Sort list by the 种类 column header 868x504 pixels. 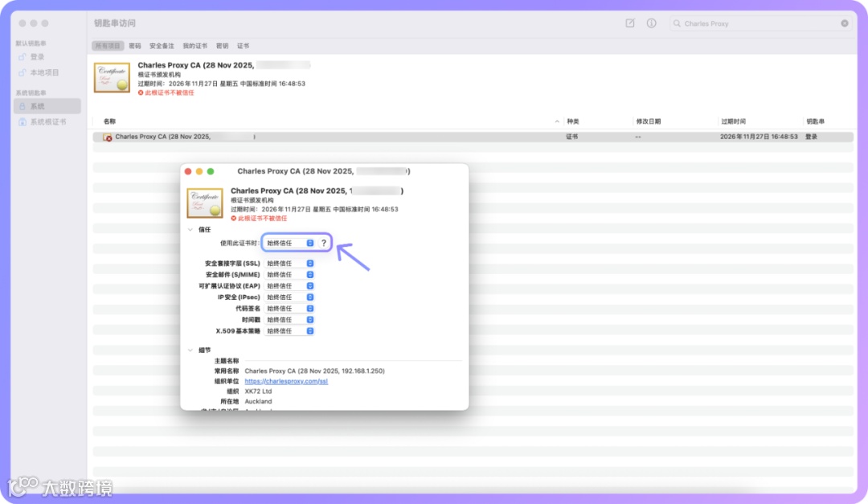click(x=573, y=121)
